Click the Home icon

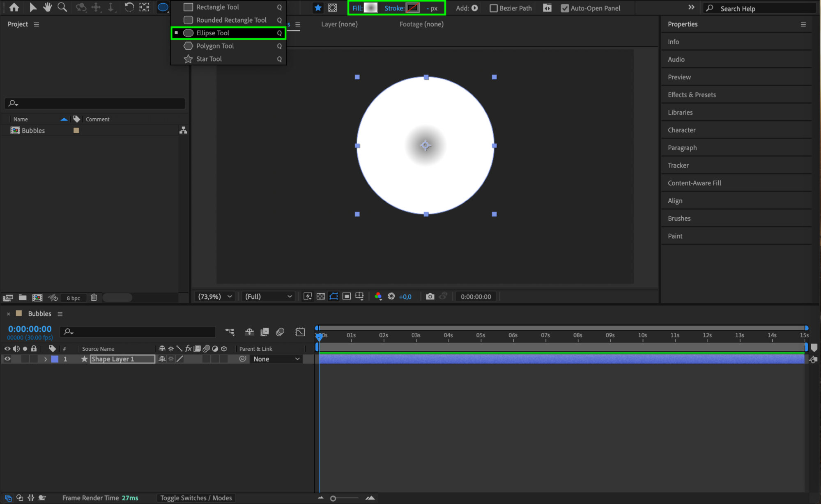tap(14, 7)
